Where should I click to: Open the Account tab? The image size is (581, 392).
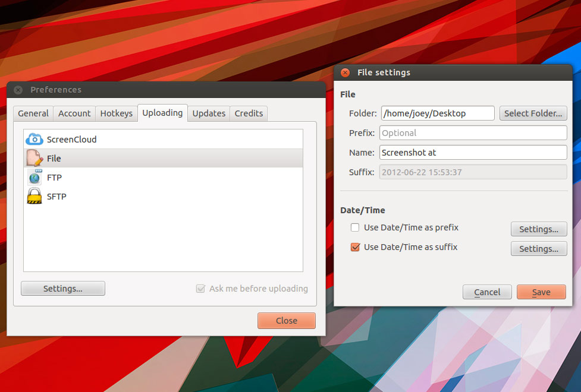point(74,113)
